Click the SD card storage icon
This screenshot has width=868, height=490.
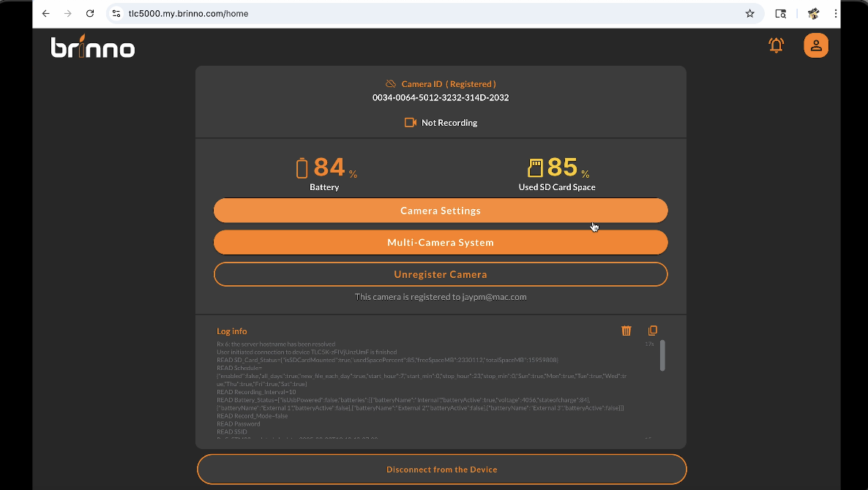pyautogui.click(x=535, y=168)
